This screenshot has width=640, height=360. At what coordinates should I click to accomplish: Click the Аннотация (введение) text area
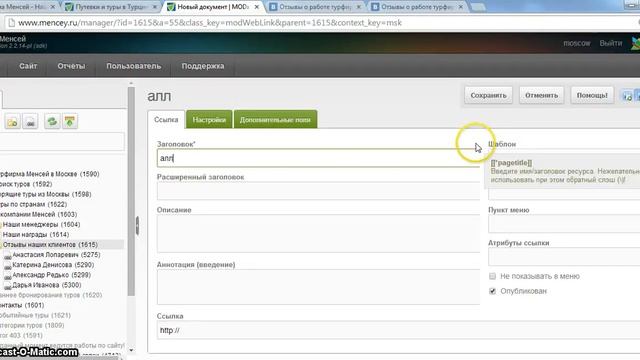[318, 287]
